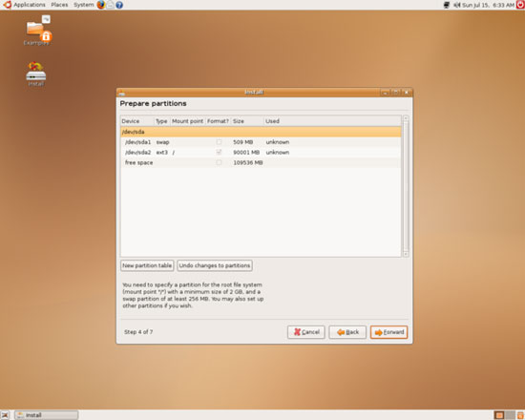Select the Install desktop launcher icon
The image size is (525, 420).
tap(36, 74)
